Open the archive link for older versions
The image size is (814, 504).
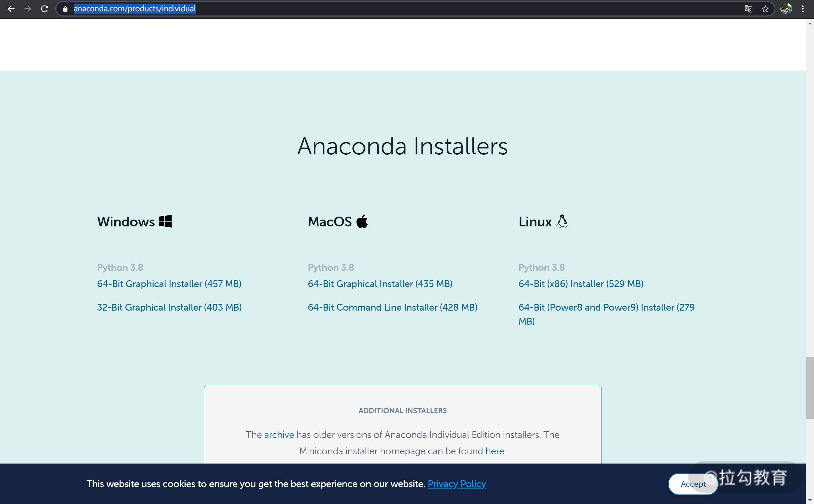[x=279, y=435]
